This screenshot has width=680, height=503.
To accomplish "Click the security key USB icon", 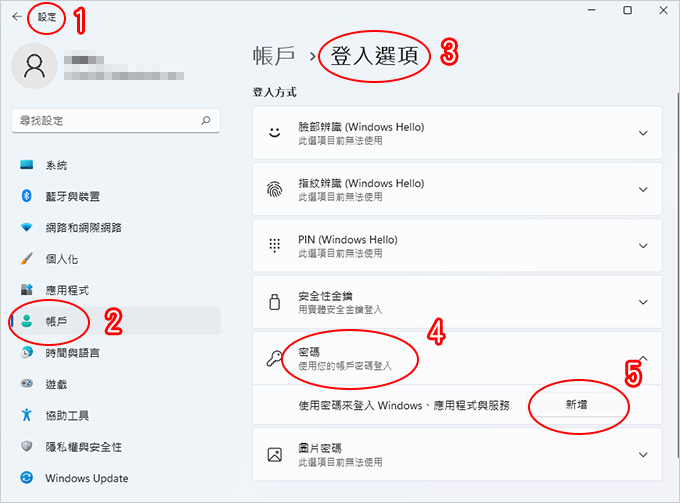I will (275, 302).
